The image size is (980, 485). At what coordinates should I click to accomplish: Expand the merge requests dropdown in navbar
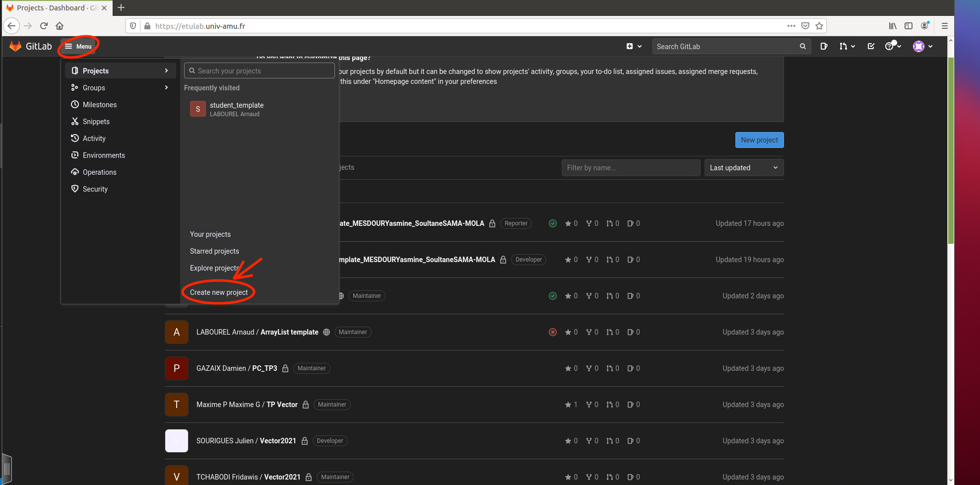(x=847, y=46)
